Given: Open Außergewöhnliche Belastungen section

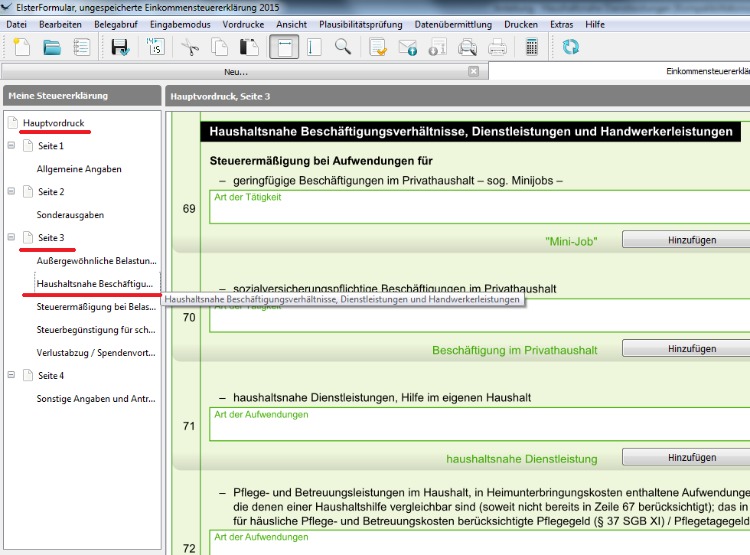Looking at the screenshot, I should [x=96, y=261].
